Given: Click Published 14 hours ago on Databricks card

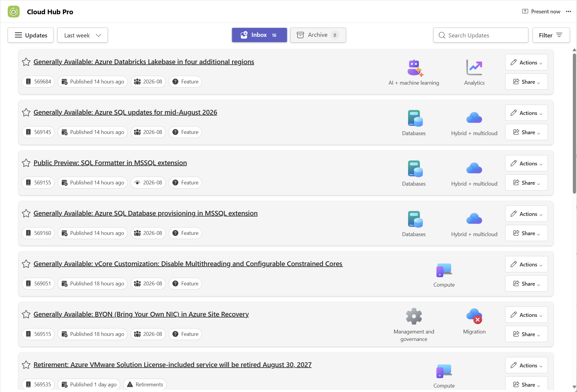Looking at the screenshot, I should 93,82.
